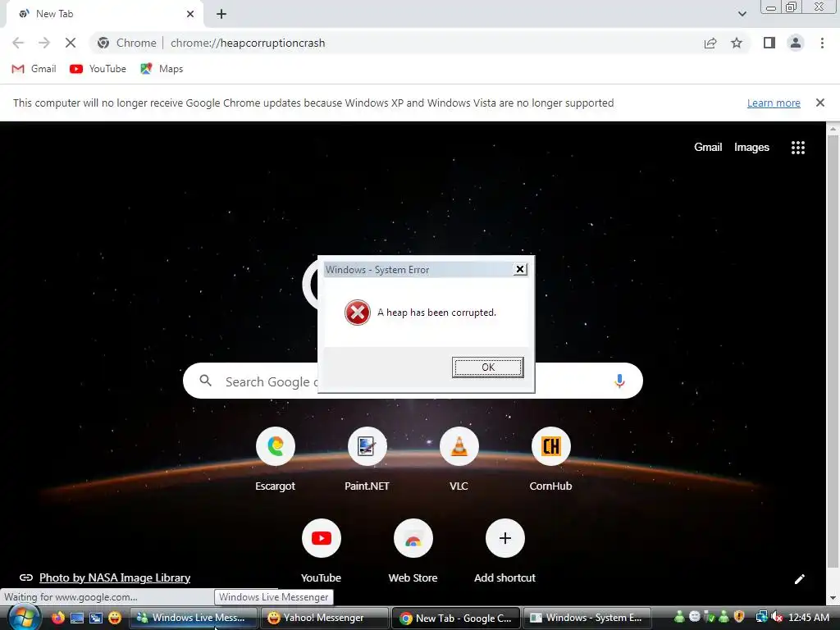Switch to Windows - System Error taskbar button

point(587,618)
